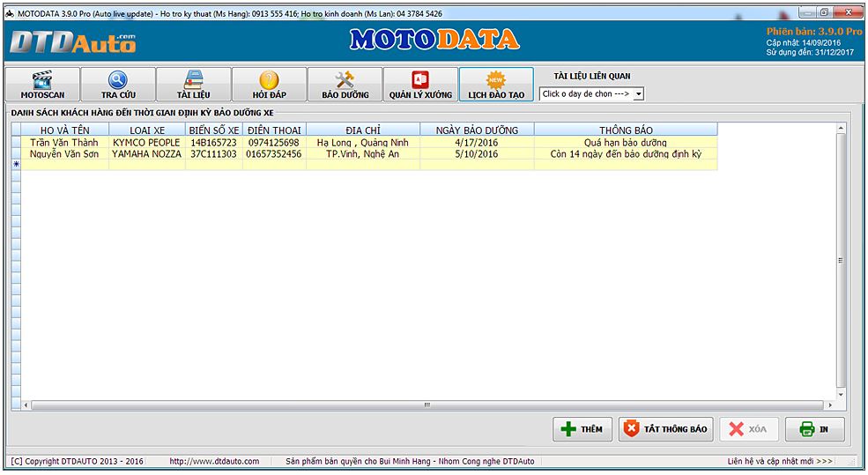Click the 'KYMCO PEOPLE' vehicle cell
Viewport: 868px width, 475px height.
pyautogui.click(x=147, y=142)
